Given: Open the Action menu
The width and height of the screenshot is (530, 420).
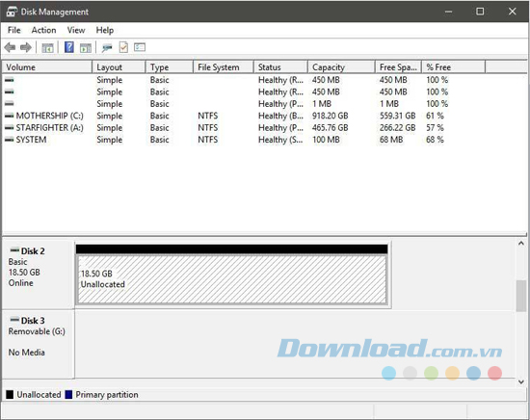Looking at the screenshot, I should tap(44, 30).
